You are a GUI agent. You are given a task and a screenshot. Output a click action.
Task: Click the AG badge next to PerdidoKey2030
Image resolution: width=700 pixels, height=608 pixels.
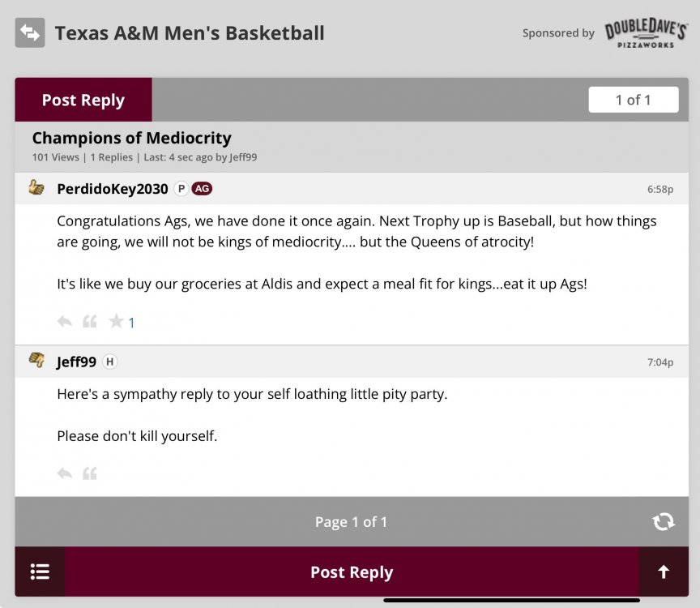tap(202, 189)
